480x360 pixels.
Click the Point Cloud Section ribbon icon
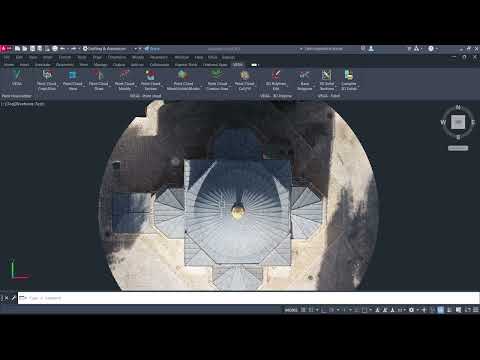[150, 75]
